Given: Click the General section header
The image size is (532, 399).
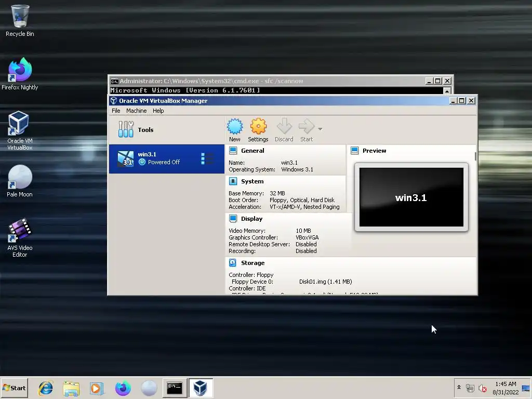Looking at the screenshot, I should point(252,151).
